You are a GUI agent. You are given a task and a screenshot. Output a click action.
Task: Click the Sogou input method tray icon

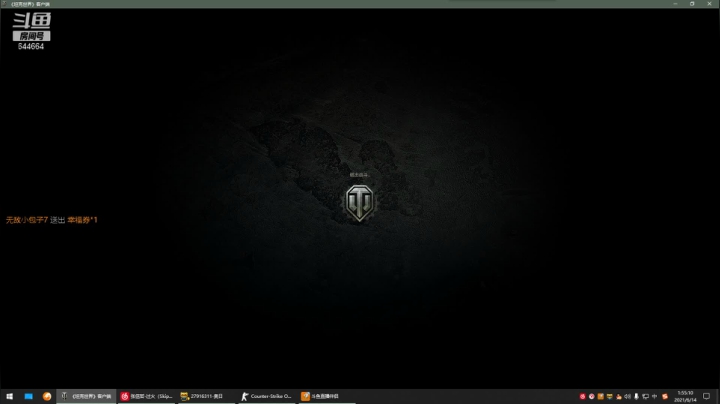[x=665, y=396]
